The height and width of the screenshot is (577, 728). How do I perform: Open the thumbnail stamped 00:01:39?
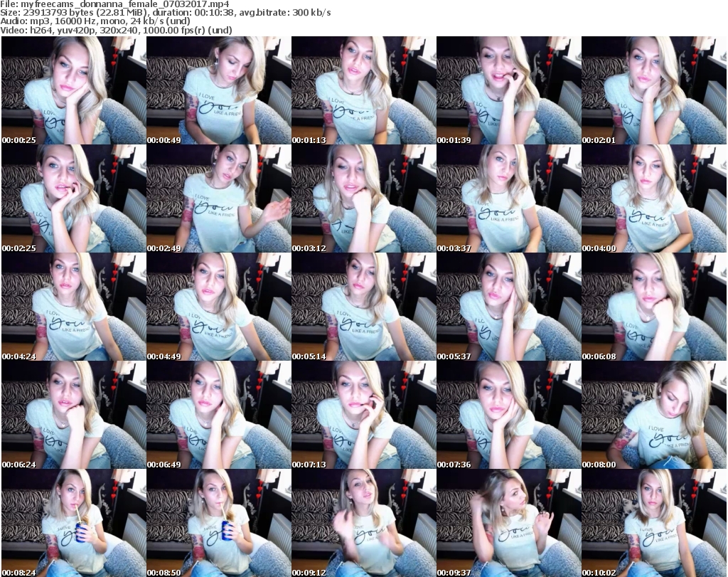509,90
